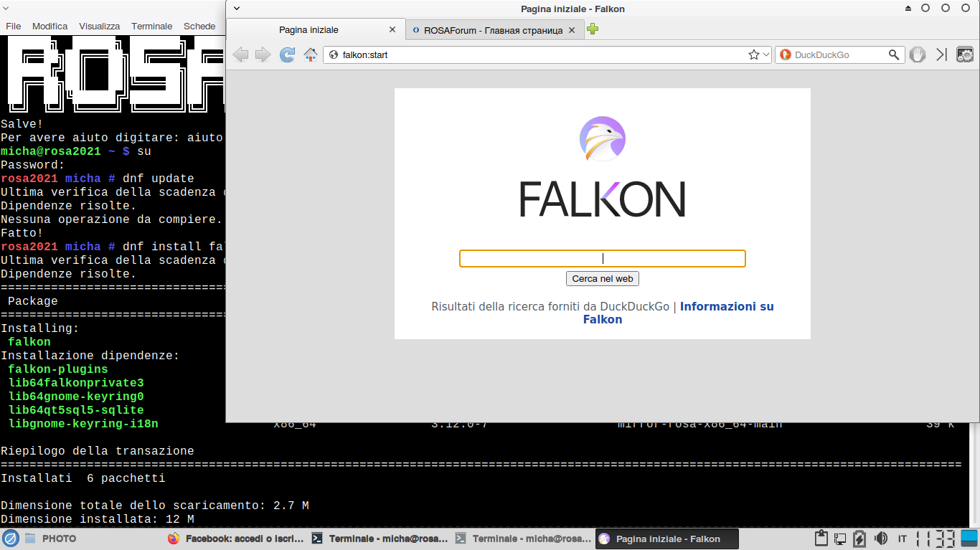Close the Pagina iniziale tab
This screenshot has width=980, height=550.
tap(392, 30)
